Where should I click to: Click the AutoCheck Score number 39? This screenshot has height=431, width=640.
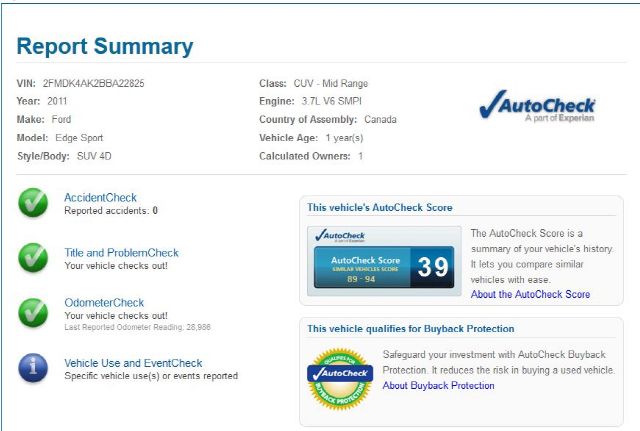click(432, 267)
